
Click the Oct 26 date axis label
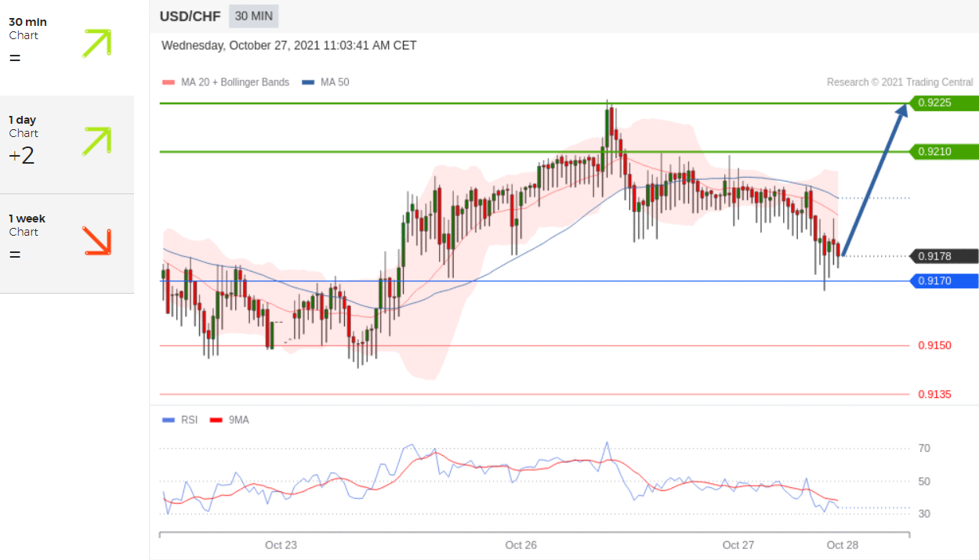(520, 545)
